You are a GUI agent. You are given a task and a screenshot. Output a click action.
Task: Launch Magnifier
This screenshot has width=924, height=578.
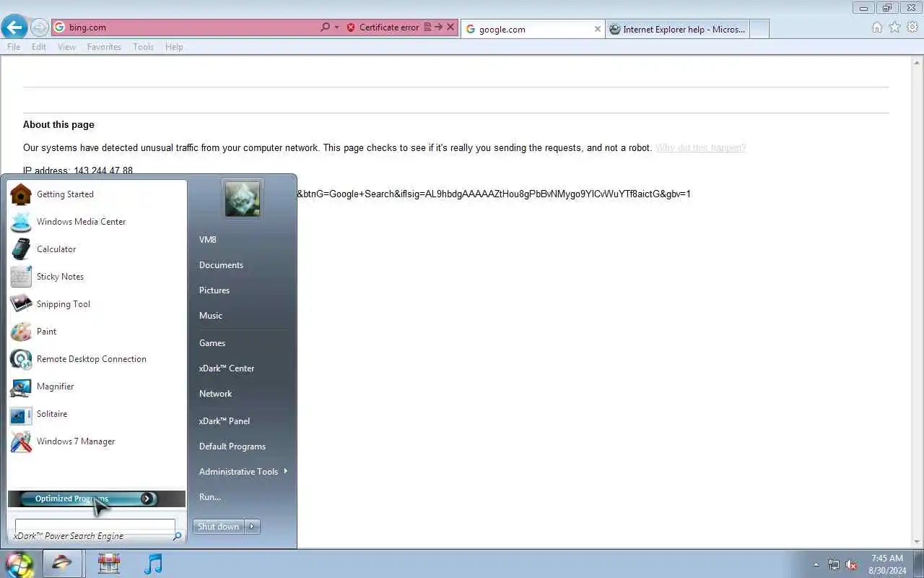click(96, 387)
